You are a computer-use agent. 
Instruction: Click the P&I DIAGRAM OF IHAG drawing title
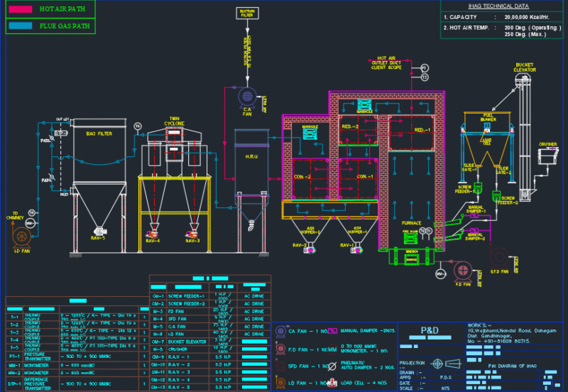point(512,366)
